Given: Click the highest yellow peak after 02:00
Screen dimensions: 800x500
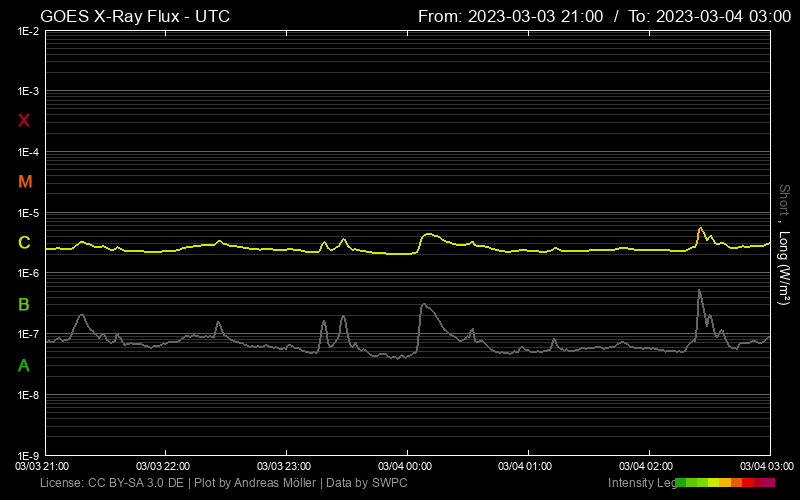Looking at the screenshot, I should pos(701,228).
